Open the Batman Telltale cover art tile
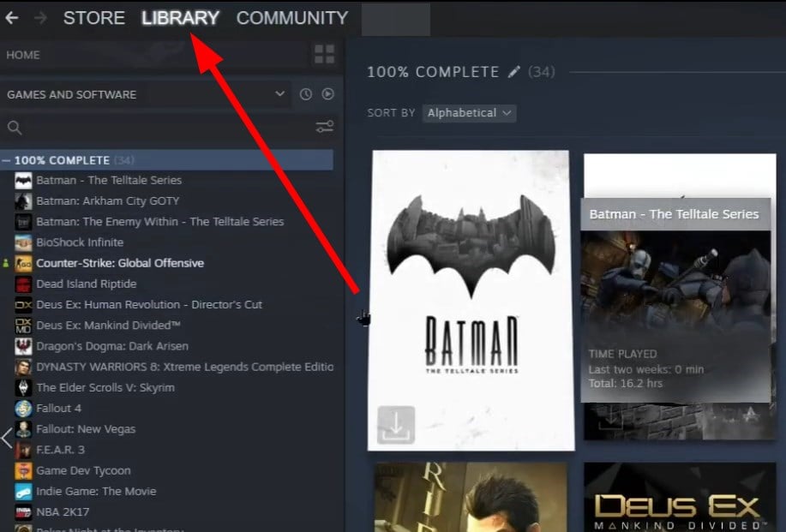This screenshot has width=786, height=532. pos(471,300)
